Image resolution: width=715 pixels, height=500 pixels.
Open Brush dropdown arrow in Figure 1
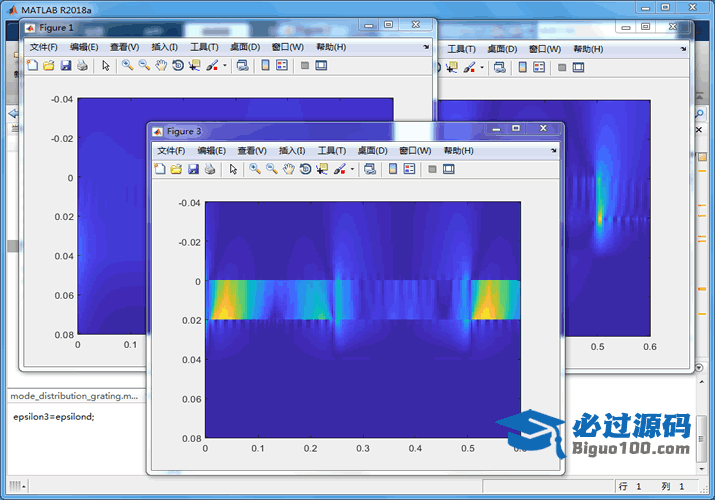[x=225, y=66]
